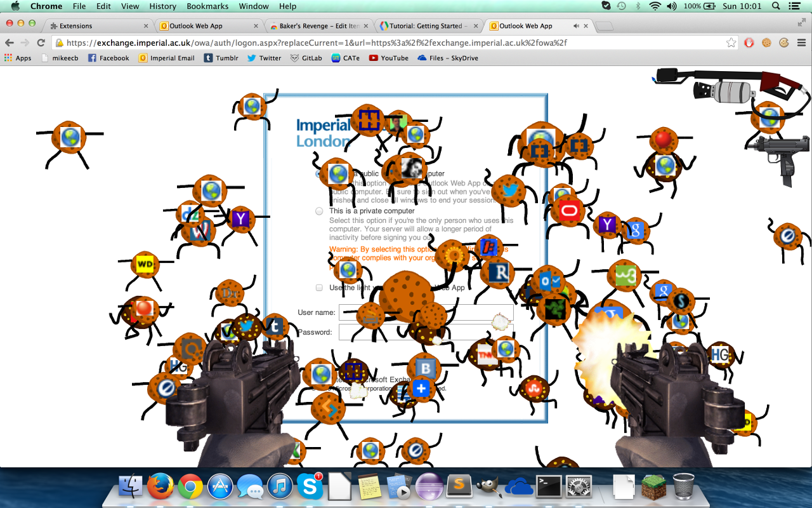Open the Chrome hamburger menu

[x=801, y=43]
